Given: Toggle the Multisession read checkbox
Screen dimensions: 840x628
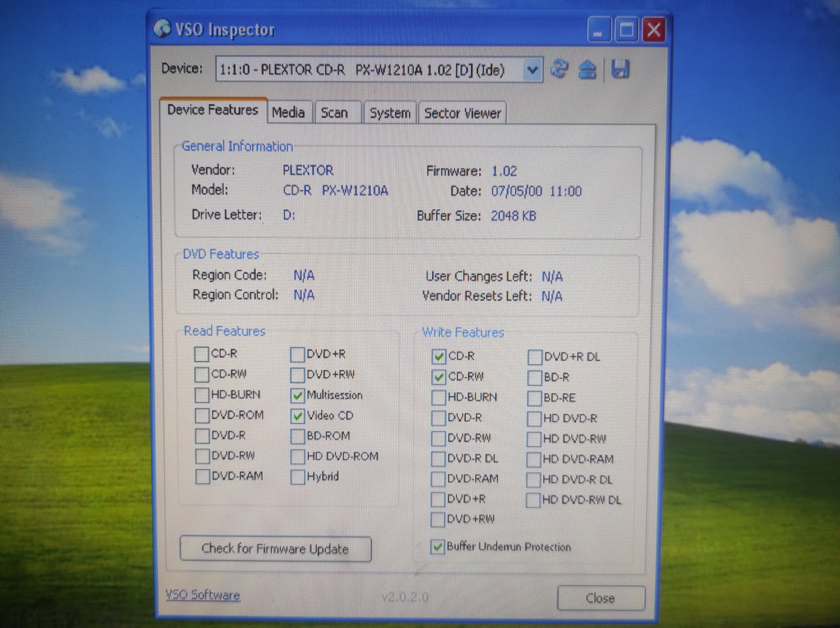Looking at the screenshot, I should click(x=298, y=396).
